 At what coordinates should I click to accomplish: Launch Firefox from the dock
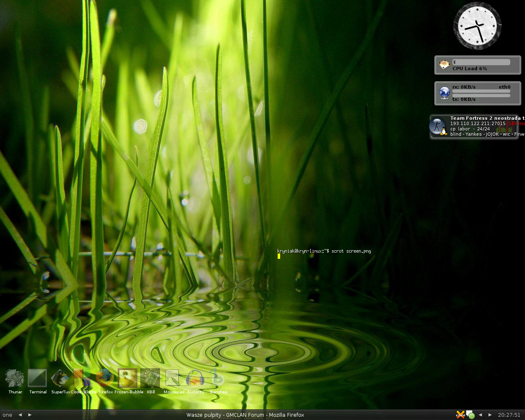coord(105,378)
